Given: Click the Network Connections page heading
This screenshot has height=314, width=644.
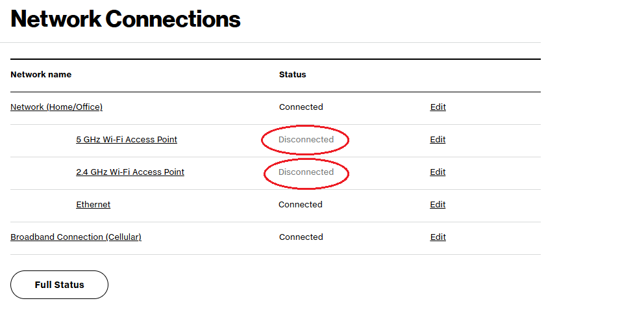Looking at the screenshot, I should tap(126, 19).
